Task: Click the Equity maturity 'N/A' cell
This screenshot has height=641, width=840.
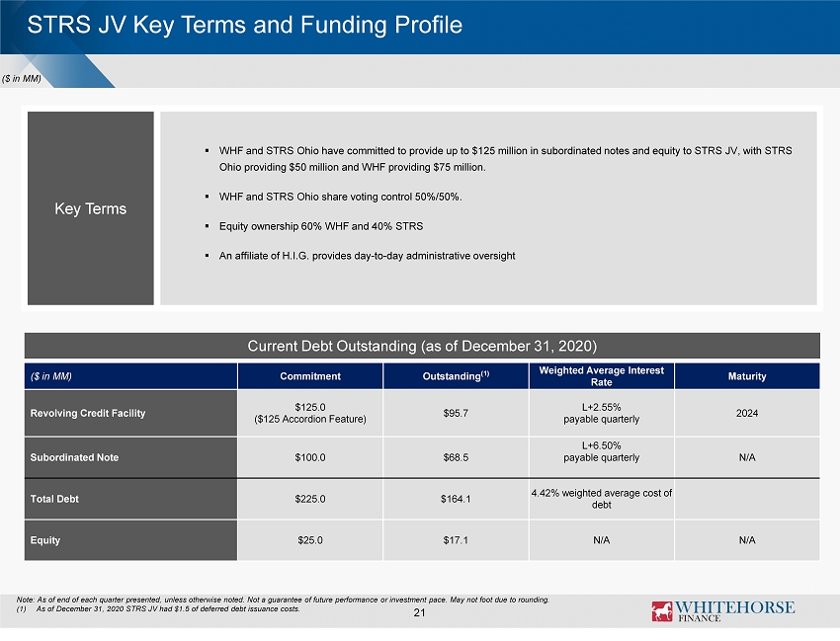Action: tap(747, 540)
